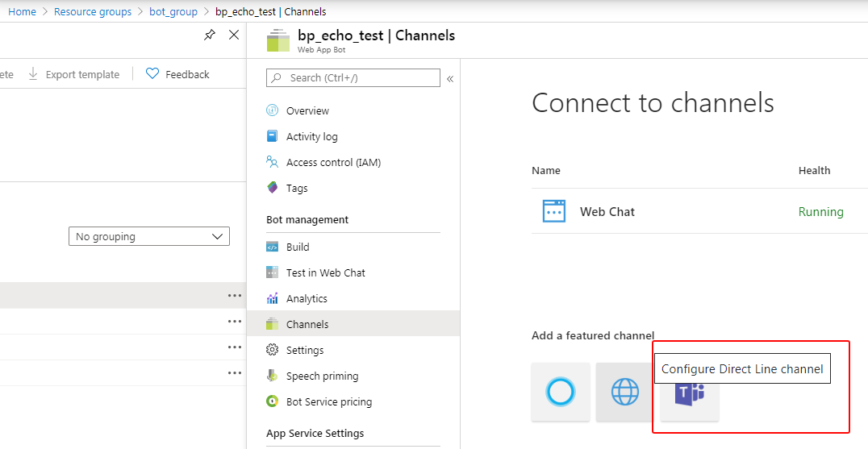Screen dimensions: 868x449
Task: Open bot_group breadcrumb link
Action: [173, 11]
